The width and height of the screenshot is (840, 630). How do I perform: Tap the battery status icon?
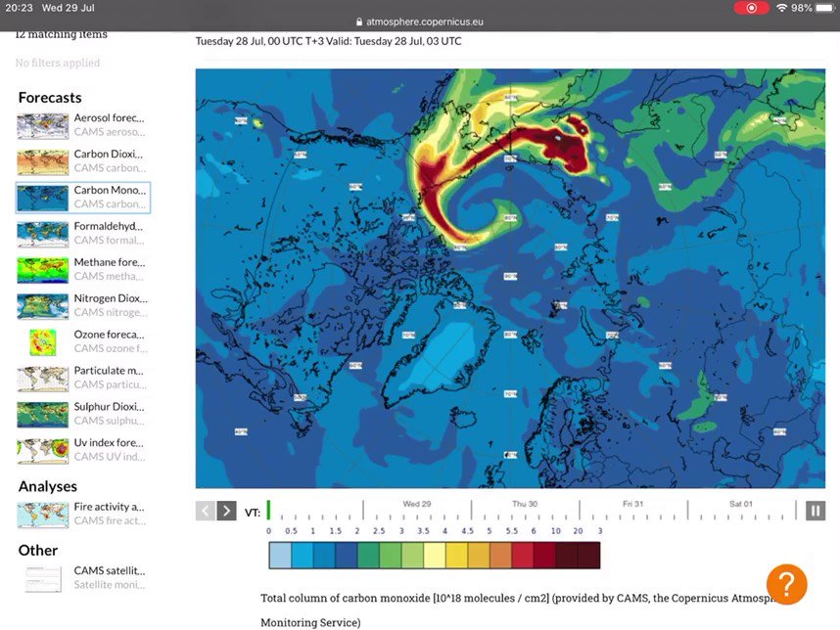point(825,8)
